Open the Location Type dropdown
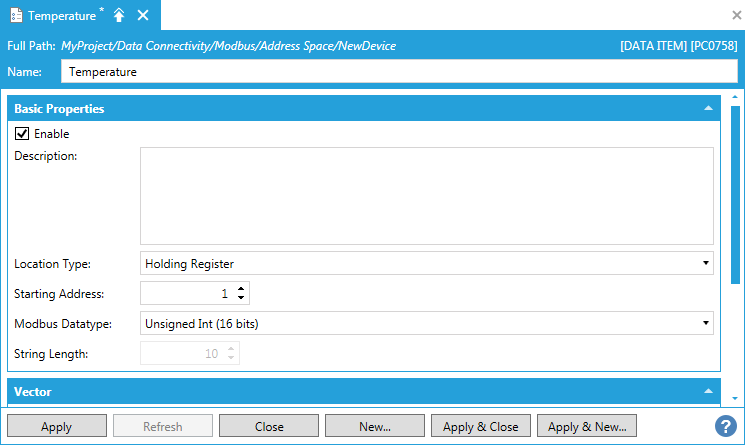The width and height of the screenshot is (745, 445). click(706, 264)
